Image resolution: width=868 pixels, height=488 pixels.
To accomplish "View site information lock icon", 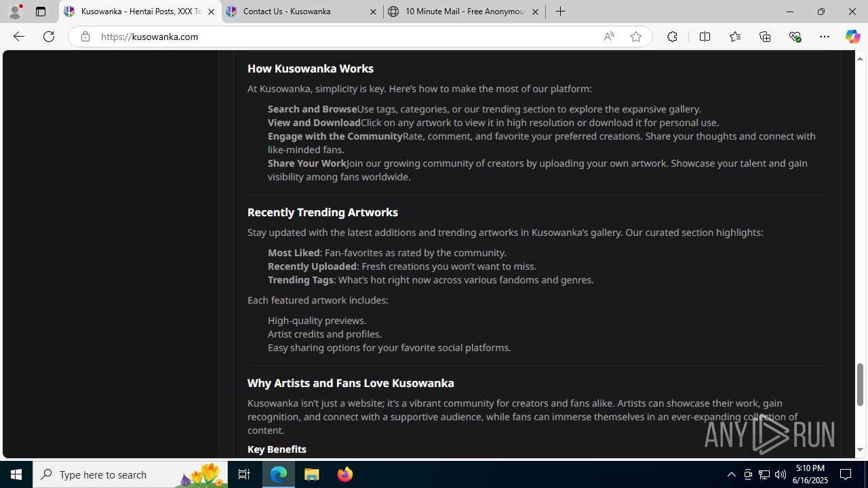I will (x=85, y=37).
